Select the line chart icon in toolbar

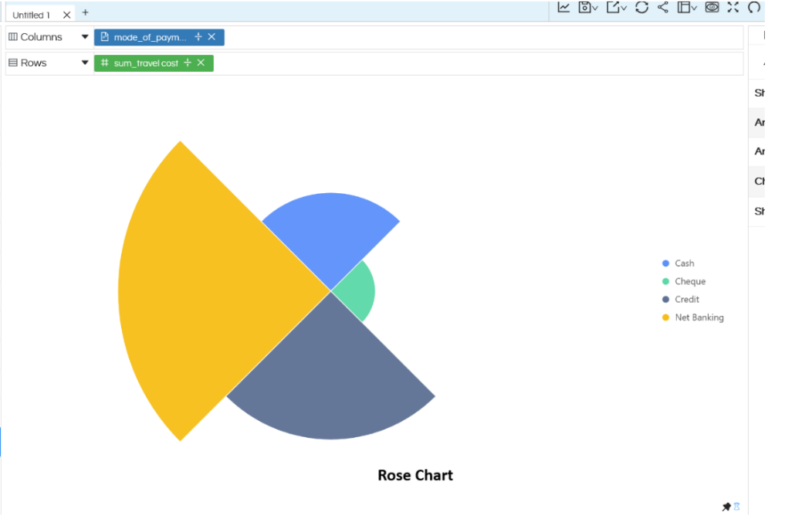click(x=563, y=8)
